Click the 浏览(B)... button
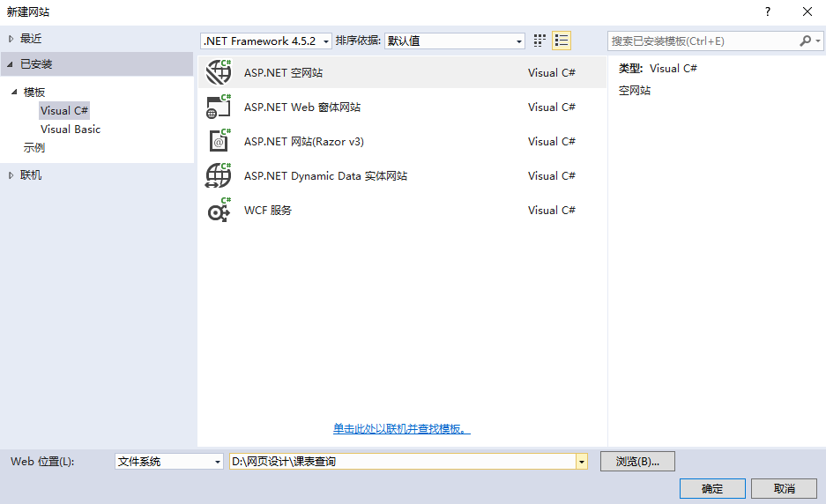The width and height of the screenshot is (826, 504). pyautogui.click(x=637, y=462)
